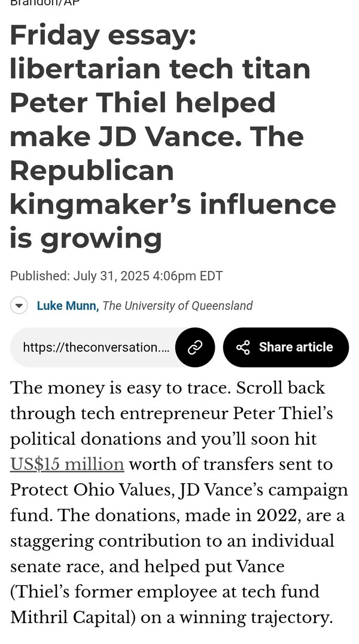This screenshot has height=644, width=359.
Task: Click the chain-link copy URL icon
Action: 194,347
